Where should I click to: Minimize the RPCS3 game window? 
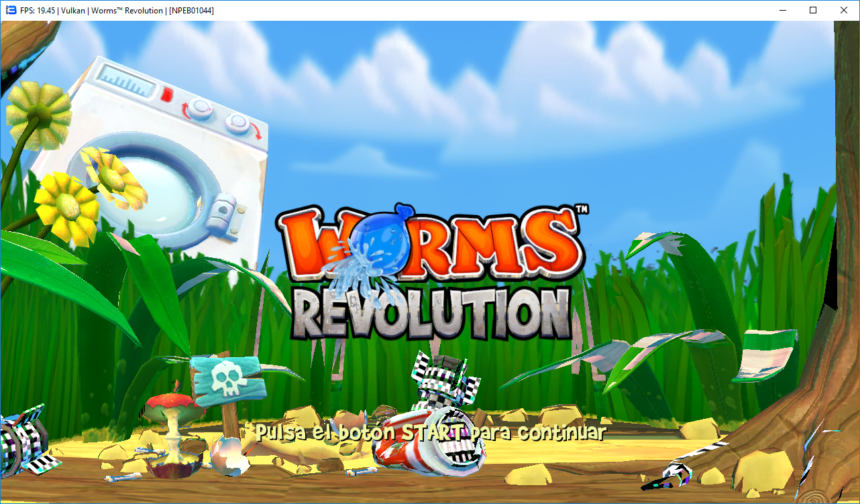(x=782, y=10)
